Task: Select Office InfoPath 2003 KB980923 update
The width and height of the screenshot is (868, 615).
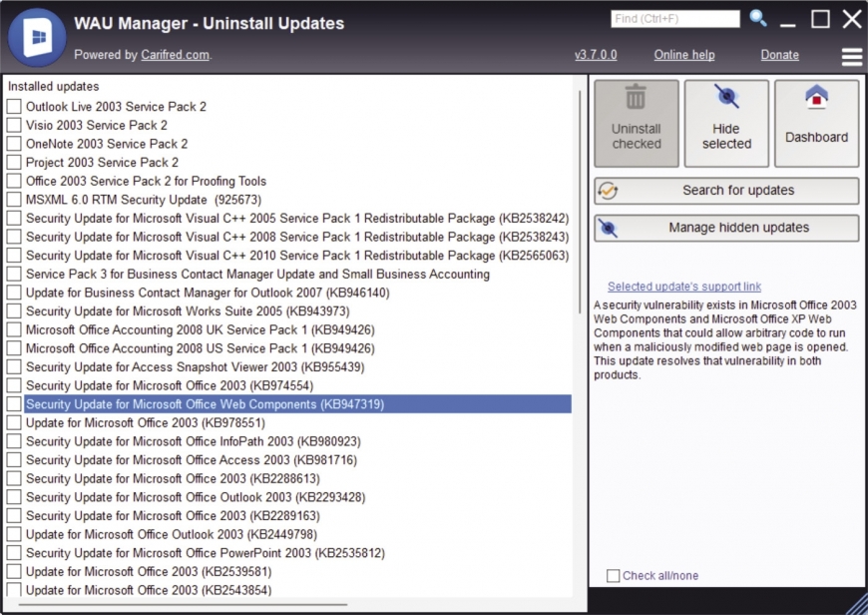Action: (x=194, y=441)
